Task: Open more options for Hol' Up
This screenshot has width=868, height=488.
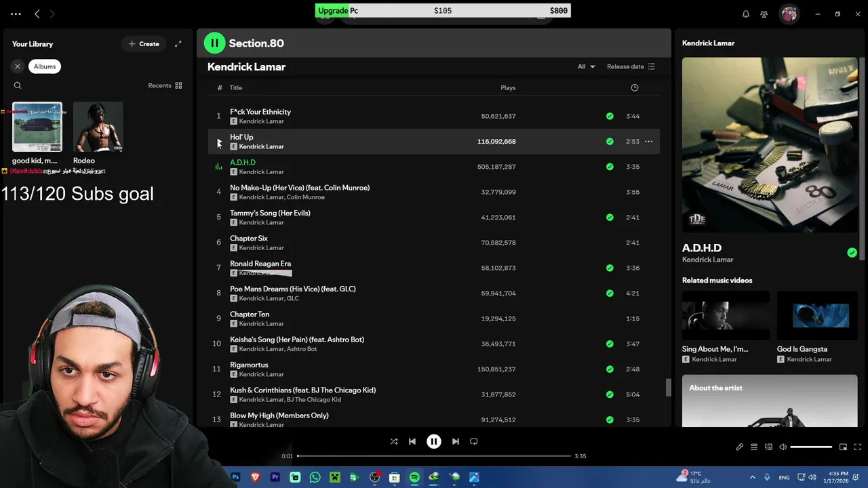Action: pyautogui.click(x=648, y=142)
